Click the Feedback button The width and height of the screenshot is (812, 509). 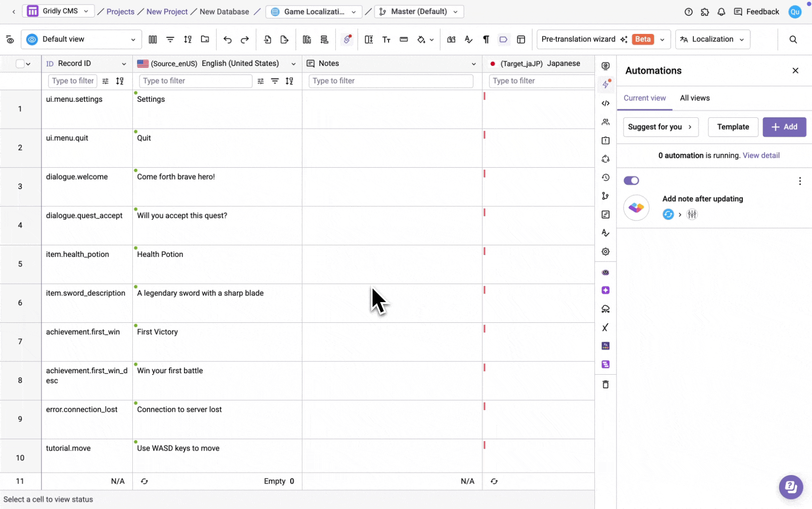[x=756, y=12]
